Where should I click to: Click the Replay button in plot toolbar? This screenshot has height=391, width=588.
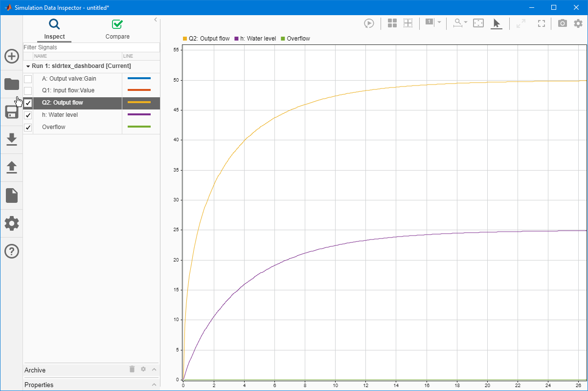pyautogui.click(x=369, y=23)
